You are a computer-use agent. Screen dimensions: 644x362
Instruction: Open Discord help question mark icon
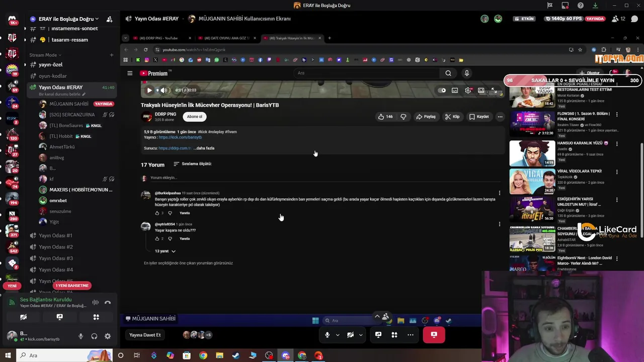pos(580,6)
